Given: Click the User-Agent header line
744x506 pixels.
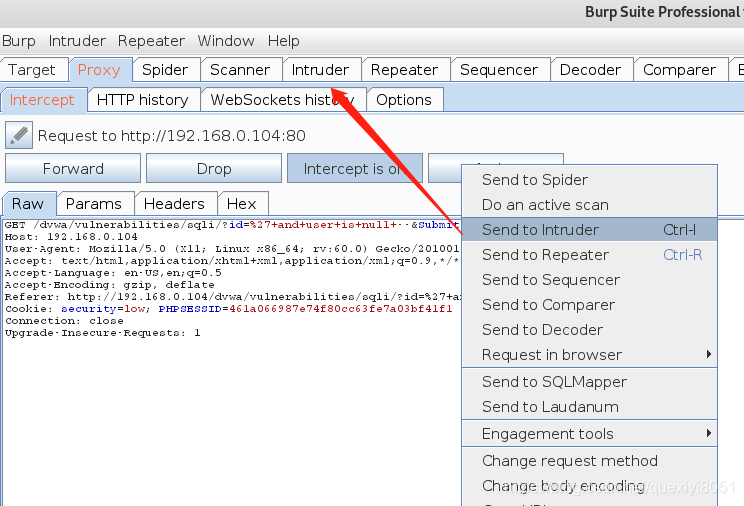Looking at the screenshot, I should click(232, 249).
